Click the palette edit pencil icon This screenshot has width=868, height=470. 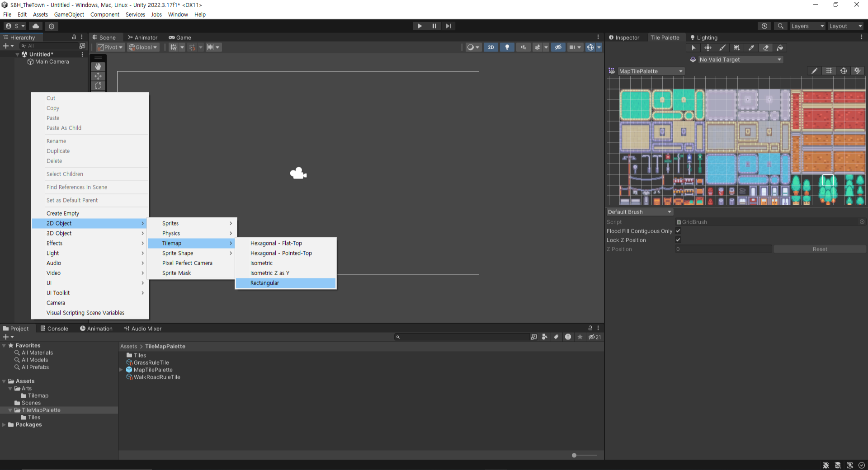tap(814, 71)
